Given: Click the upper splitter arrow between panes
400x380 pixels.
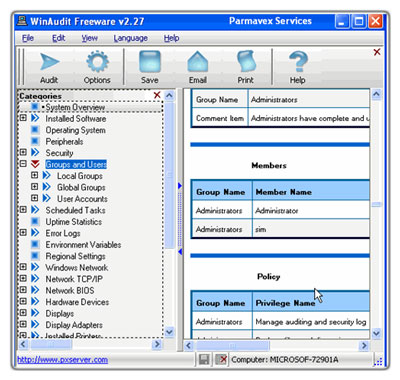Looking at the screenshot, I should (x=180, y=186).
